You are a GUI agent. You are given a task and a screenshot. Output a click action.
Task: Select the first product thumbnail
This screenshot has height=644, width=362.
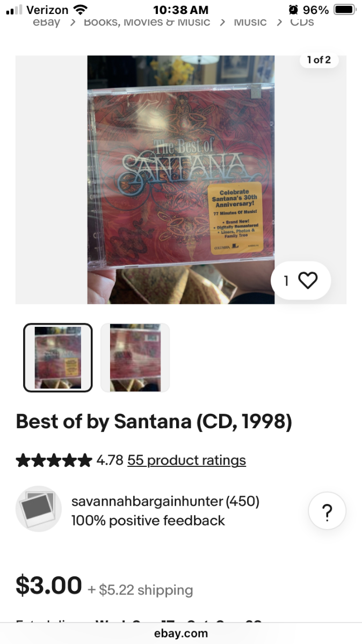click(x=58, y=357)
